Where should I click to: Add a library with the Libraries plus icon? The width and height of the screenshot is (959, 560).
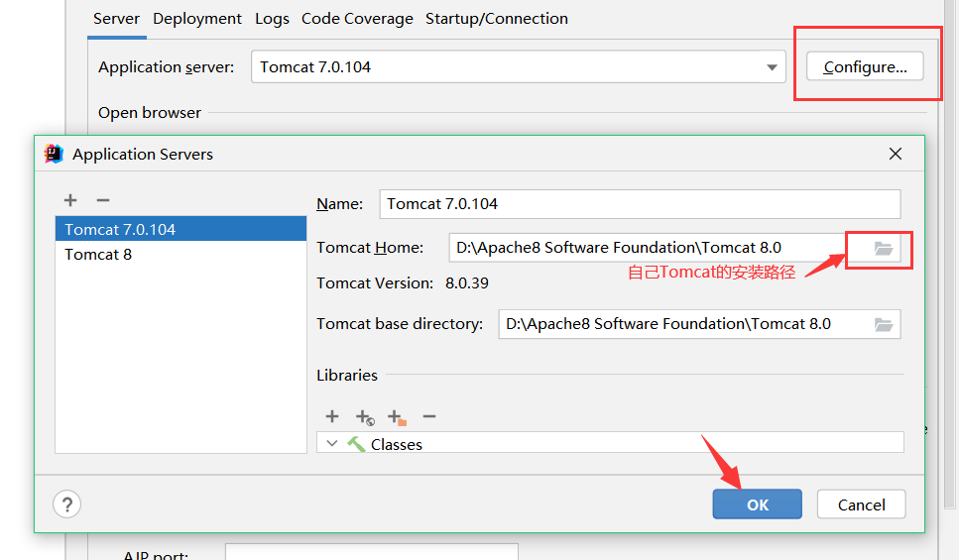coord(332,416)
